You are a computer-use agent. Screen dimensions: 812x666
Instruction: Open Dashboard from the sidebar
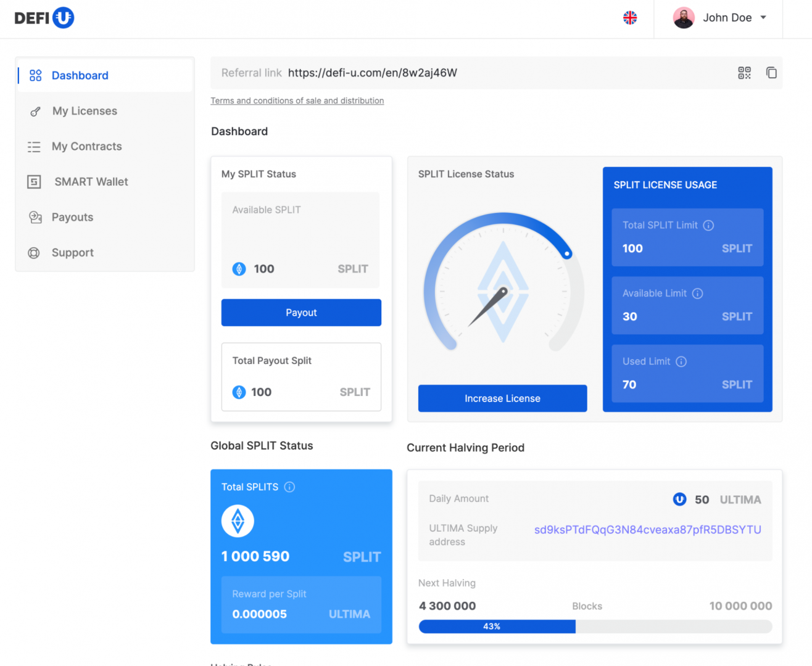(x=80, y=75)
